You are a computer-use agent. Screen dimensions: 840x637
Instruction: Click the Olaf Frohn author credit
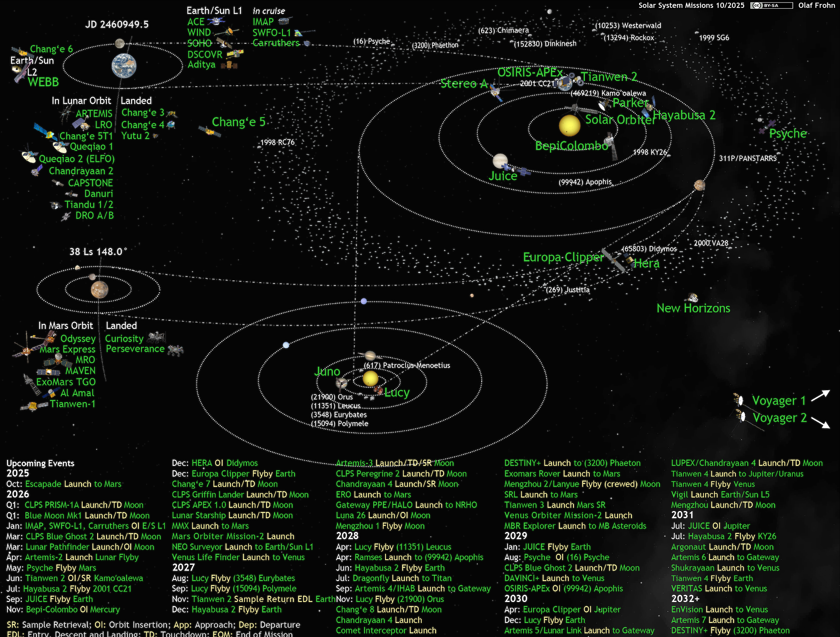(816, 6)
